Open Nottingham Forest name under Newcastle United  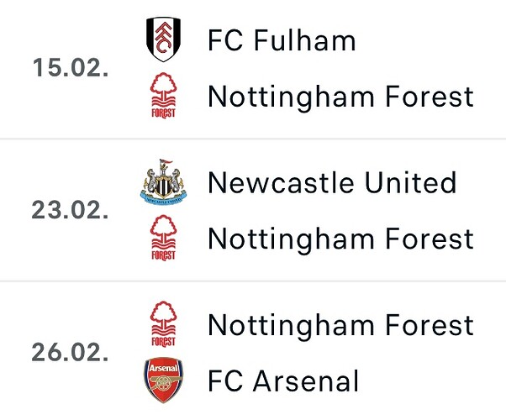340,239
